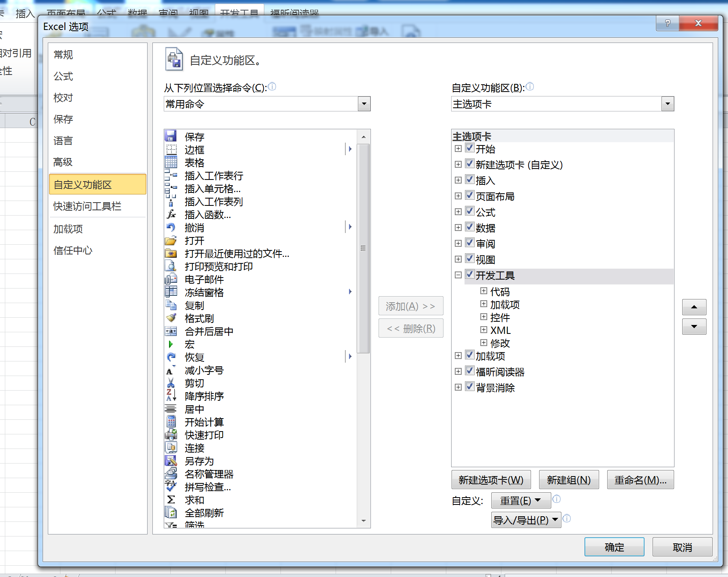
Task: Click the Save As (另存为) icon
Action: (x=171, y=461)
